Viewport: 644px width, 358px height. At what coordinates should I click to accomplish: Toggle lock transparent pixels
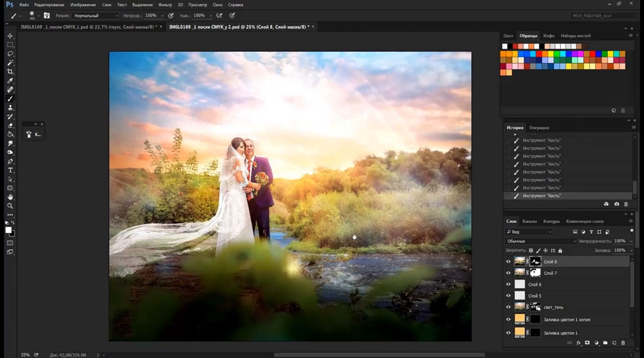[x=531, y=250]
